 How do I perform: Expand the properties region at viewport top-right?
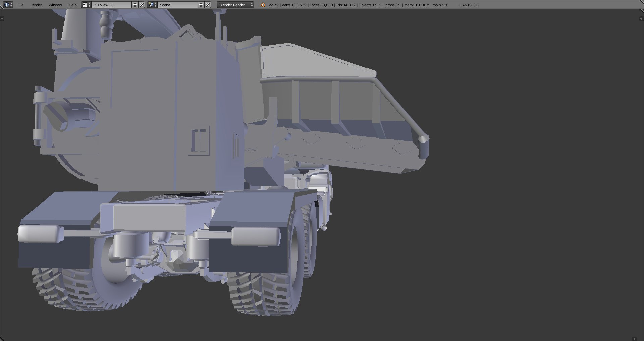pos(641,19)
